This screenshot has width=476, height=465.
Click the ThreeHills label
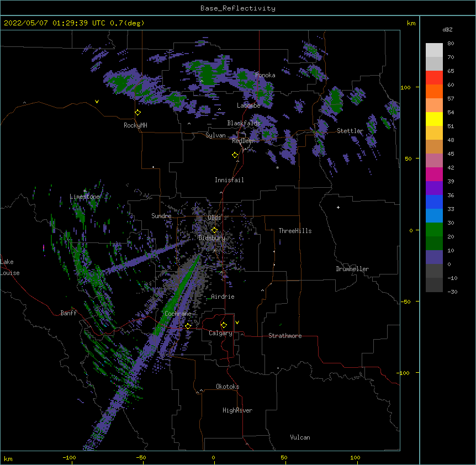(x=295, y=231)
